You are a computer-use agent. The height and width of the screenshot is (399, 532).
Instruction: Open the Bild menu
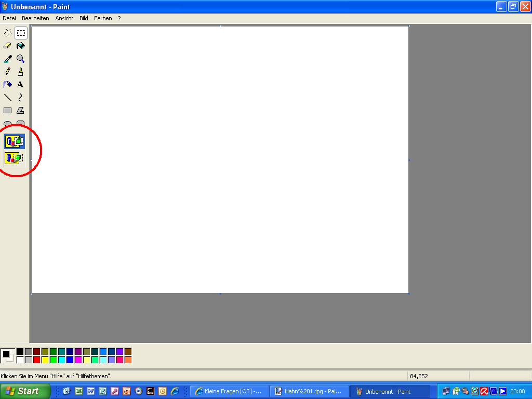(84, 18)
